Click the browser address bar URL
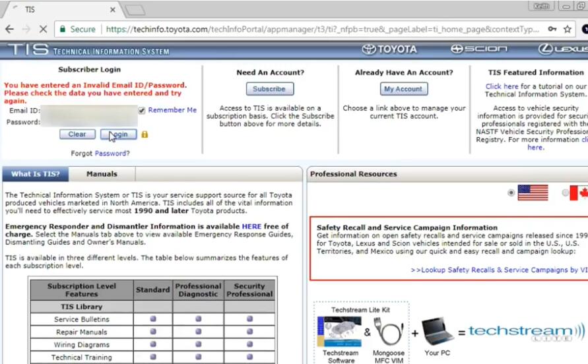Image resolution: width=588 pixels, height=364 pixels. (322, 29)
